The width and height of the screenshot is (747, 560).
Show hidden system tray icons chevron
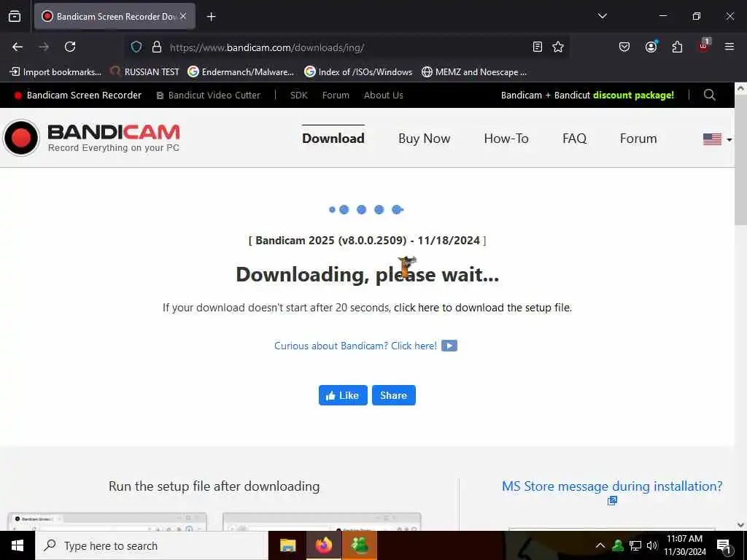click(600, 545)
